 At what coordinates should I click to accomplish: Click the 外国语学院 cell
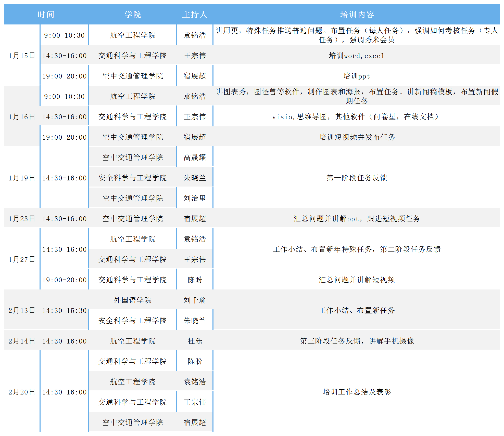pyautogui.click(x=132, y=300)
